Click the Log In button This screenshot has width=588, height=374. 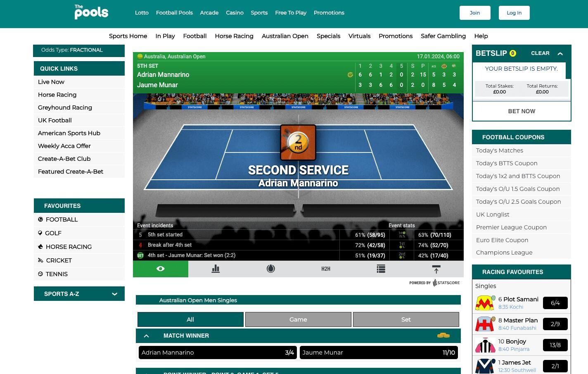[x=514, y=13]
